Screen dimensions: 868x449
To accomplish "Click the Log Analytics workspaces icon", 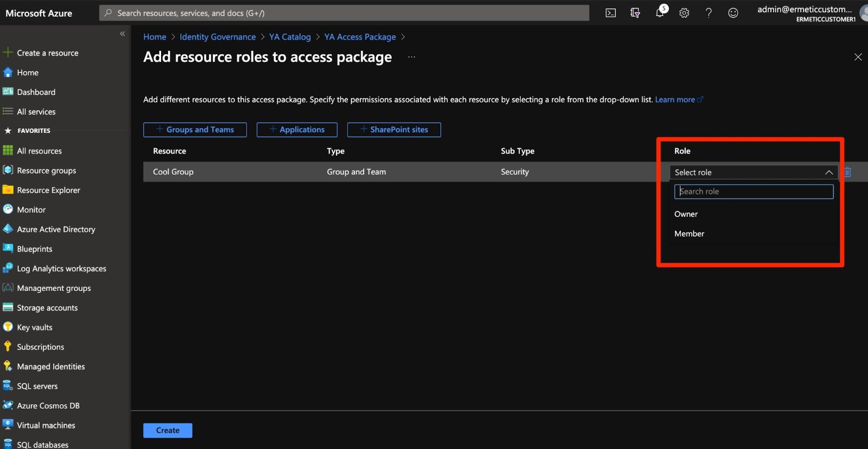I will point(8,268).
